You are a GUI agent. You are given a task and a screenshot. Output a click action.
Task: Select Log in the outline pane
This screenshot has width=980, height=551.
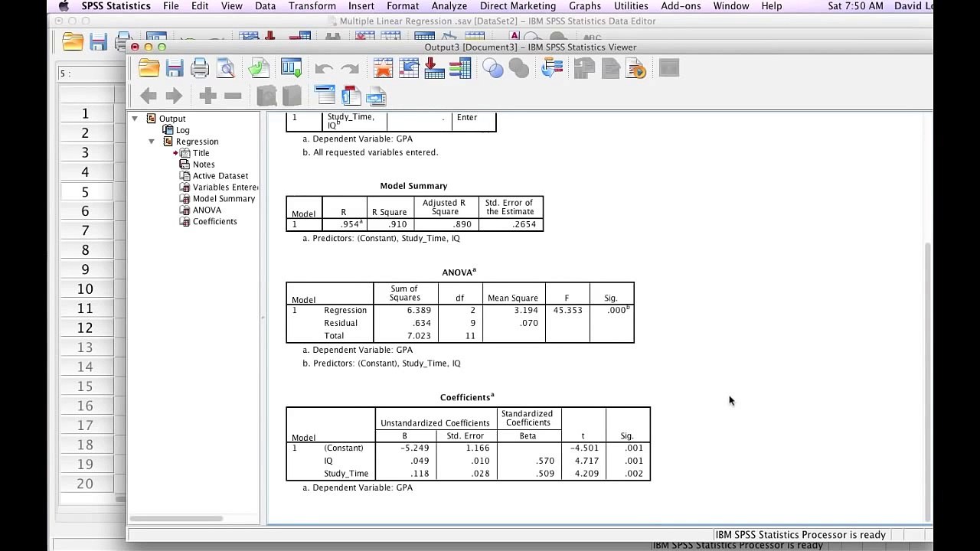coord(182,130)
